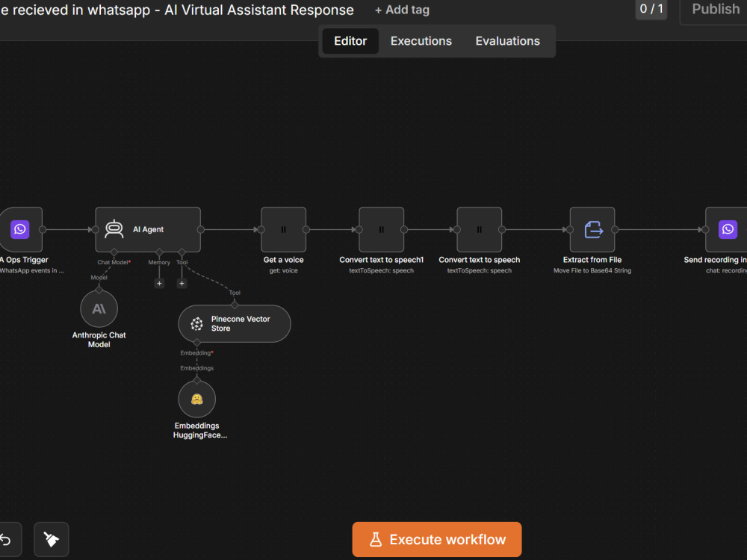Click the Tool connector diamond on AI Agent
This screenshot has height=560, width=747.
pyautogui.click(x=182, y=252)
